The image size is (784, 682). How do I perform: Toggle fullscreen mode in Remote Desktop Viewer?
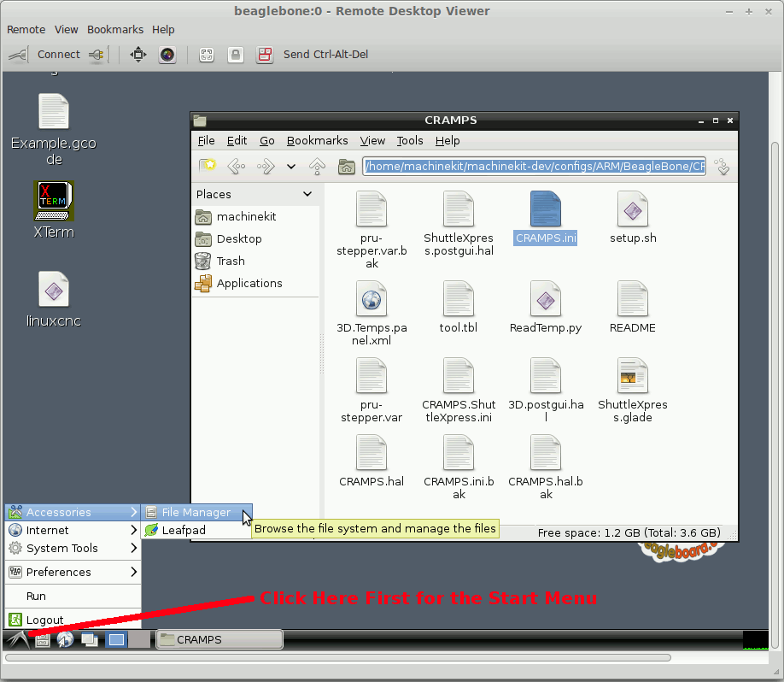click(x=138, y=55)
